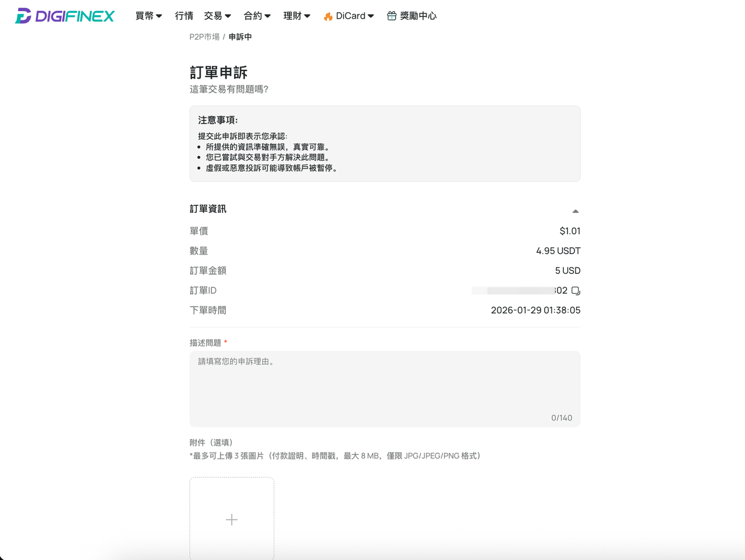Click the DigiFinex logo
Image resolution: width=745 pixels, height=560 pixels.
(65, 16)
